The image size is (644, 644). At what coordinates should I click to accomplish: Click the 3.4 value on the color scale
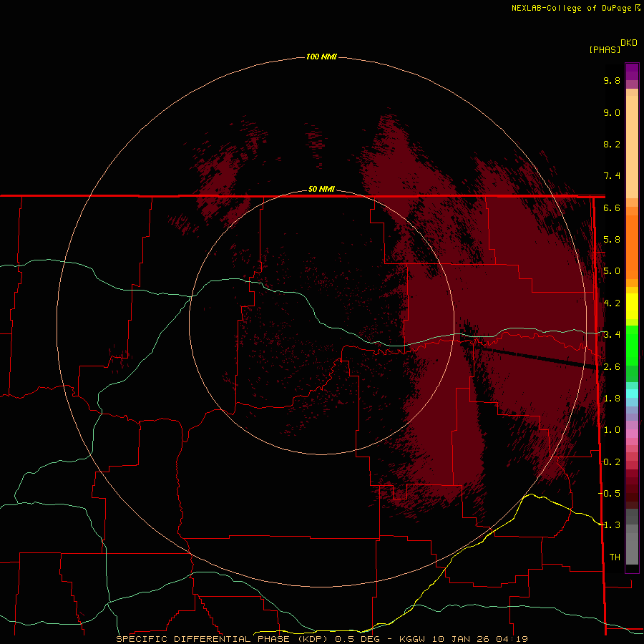click(x=612, y=335)
